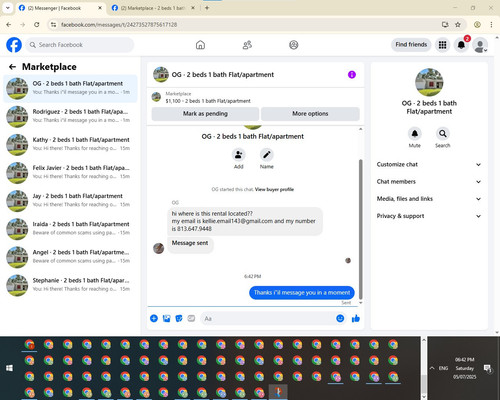This screenshot has height=400, width=500.
Task: Reload the page in browser toolbar
Action: (x=37, y=24)
